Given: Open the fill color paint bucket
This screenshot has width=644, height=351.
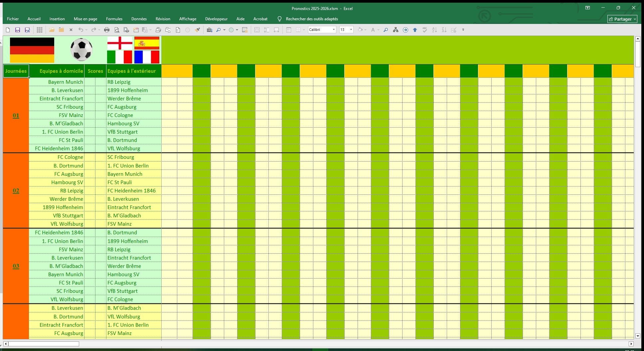Looking at the screenshot, I should pyautogui.click(x=360, y=30).
